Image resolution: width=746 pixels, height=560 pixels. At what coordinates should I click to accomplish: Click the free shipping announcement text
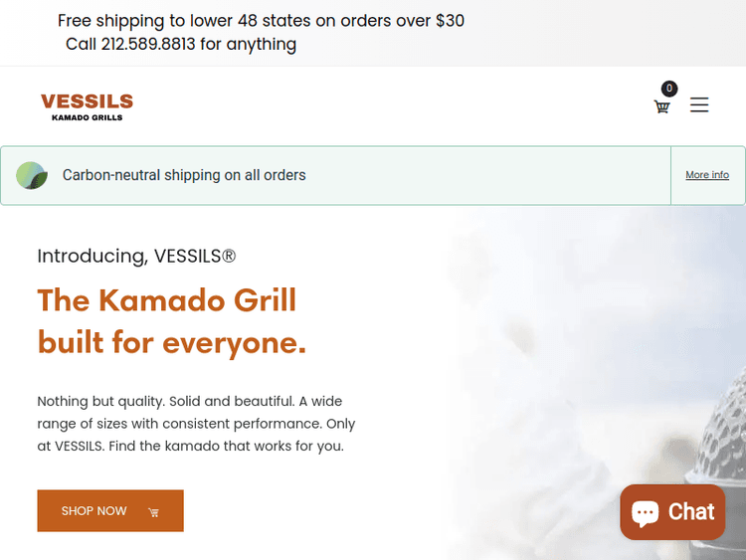click(261, 20)
